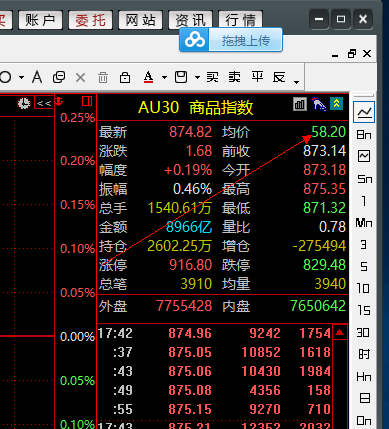The image size is (389, 429).
Task: Open the font color dropdown arrow
Action: (x=164, y=78)
